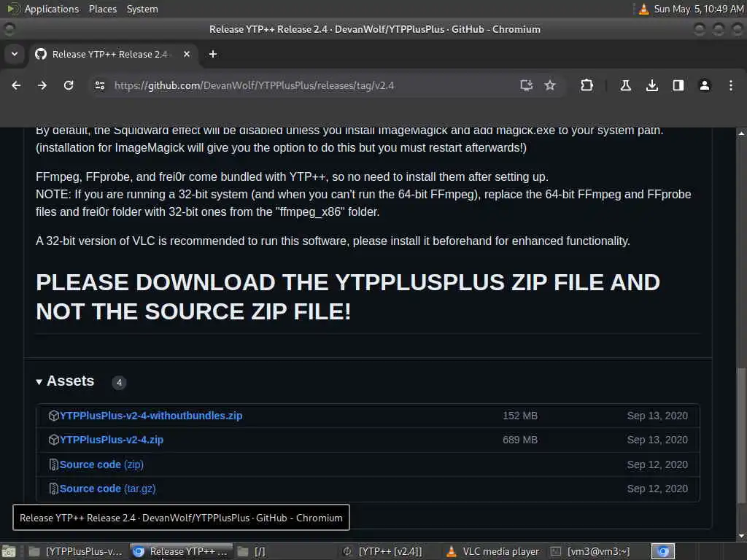Download YTPPlusPlus-v2-4-withoutbundles.zip
Viewport: 747px width, 560px height.
click(151, 416)
